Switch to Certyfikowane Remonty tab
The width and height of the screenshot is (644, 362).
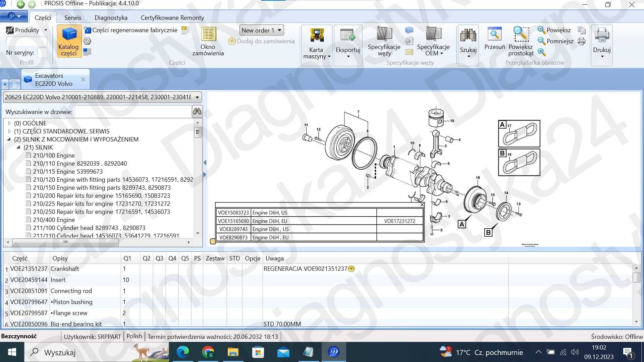(172, 18)
